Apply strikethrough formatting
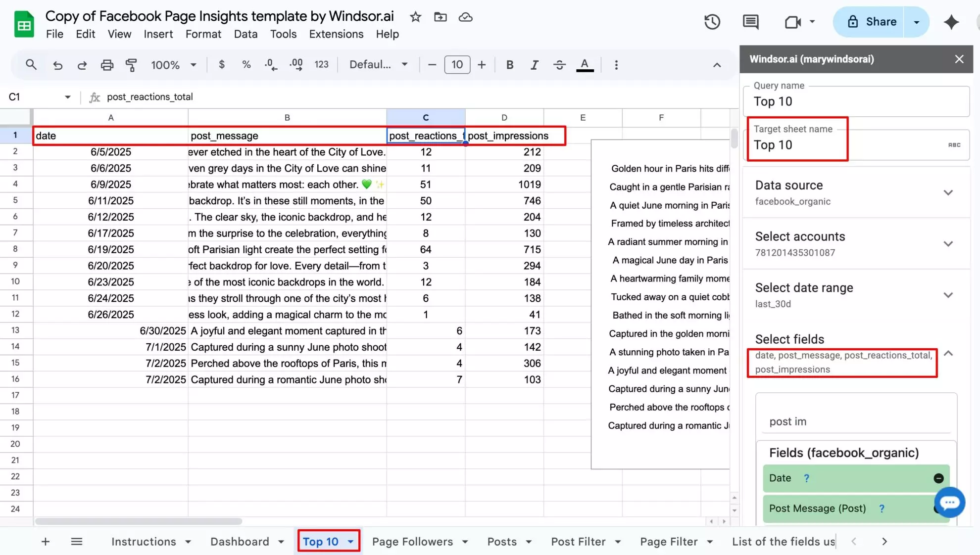The image size is (980, 555). 559,64
